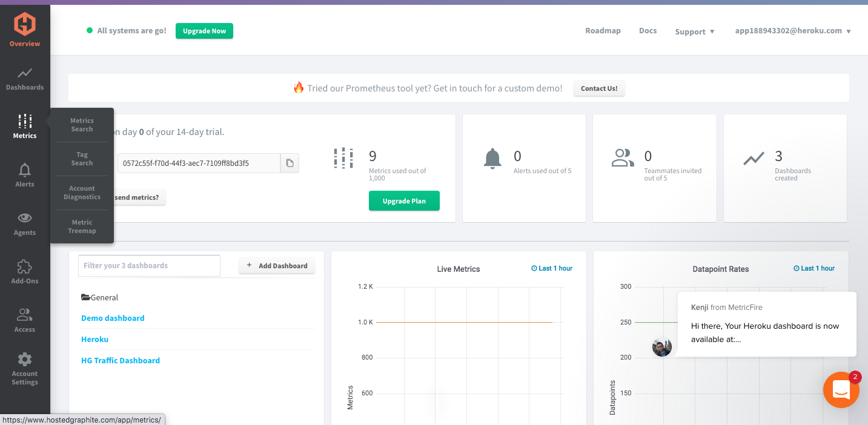Click the Live Metrics chart title
The image size is (868, 425).
coord(459,269)
